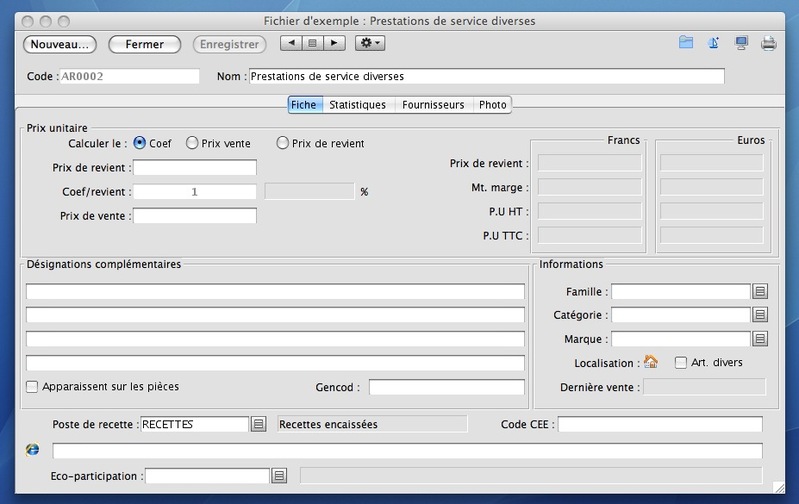The image size is (799, 504).
Task: Click the Nouveau... button
Action: coord(60,44)
